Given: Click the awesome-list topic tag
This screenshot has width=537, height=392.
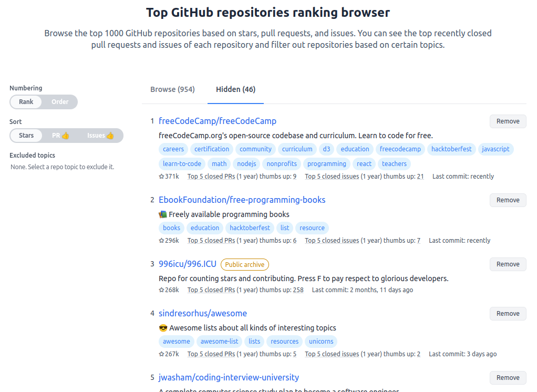Looking at the screenshot, I should click(219, 342).
